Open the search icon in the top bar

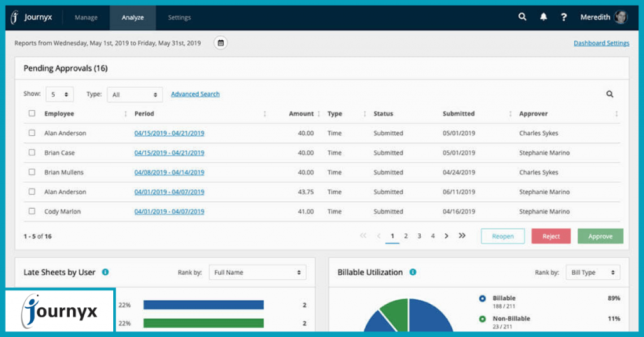[x=523, y=17]
